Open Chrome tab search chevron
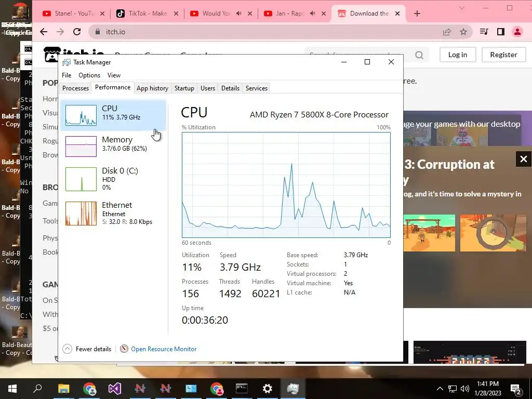532x399 pixels. [x=462, y=8]
